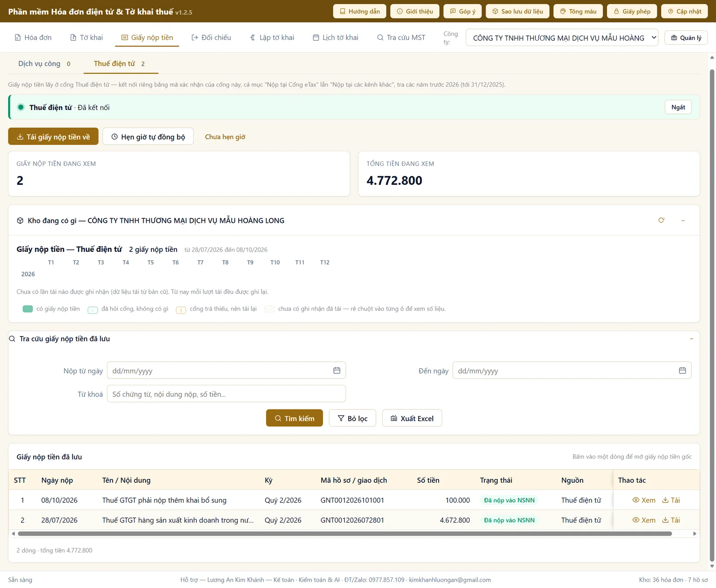
Task: Open Hẹn giờ tự đồng bộ scheduler
Action: pyautogui.click(x=148, y=136)
